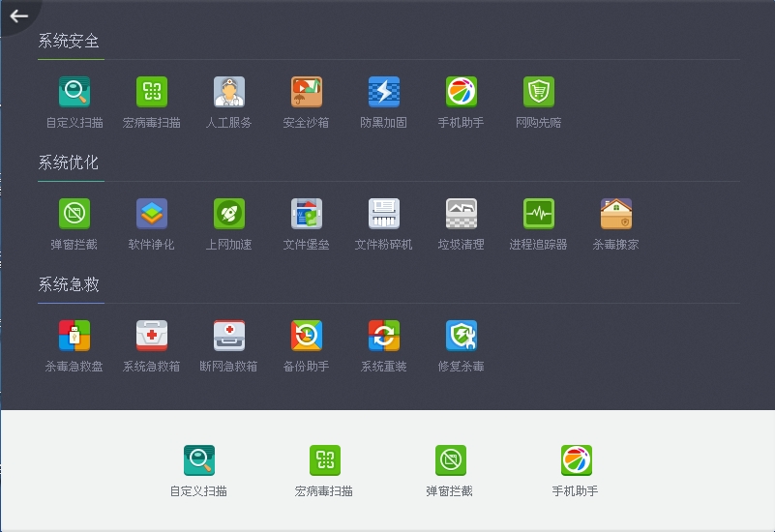This screenshot has width=775, height=532.
Task: Launch 修复杀毒 repair tool
Action: pyautogui.click(x=462, y=337)
